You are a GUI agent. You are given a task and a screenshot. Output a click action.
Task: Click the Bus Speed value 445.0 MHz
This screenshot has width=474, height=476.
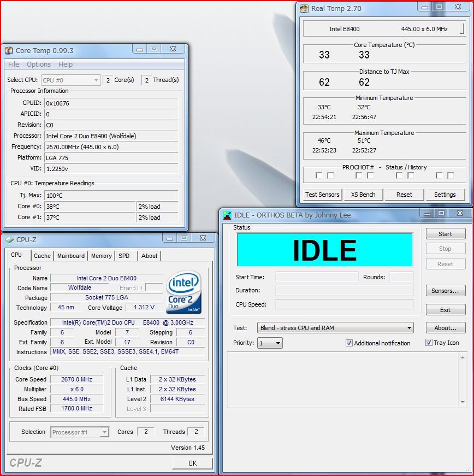(77, 399)
